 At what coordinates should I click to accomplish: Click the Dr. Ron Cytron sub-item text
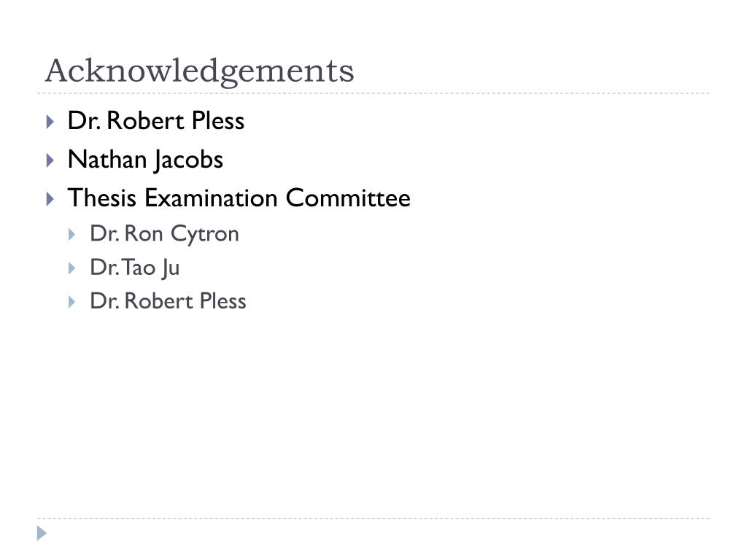[x=164, y=234]
